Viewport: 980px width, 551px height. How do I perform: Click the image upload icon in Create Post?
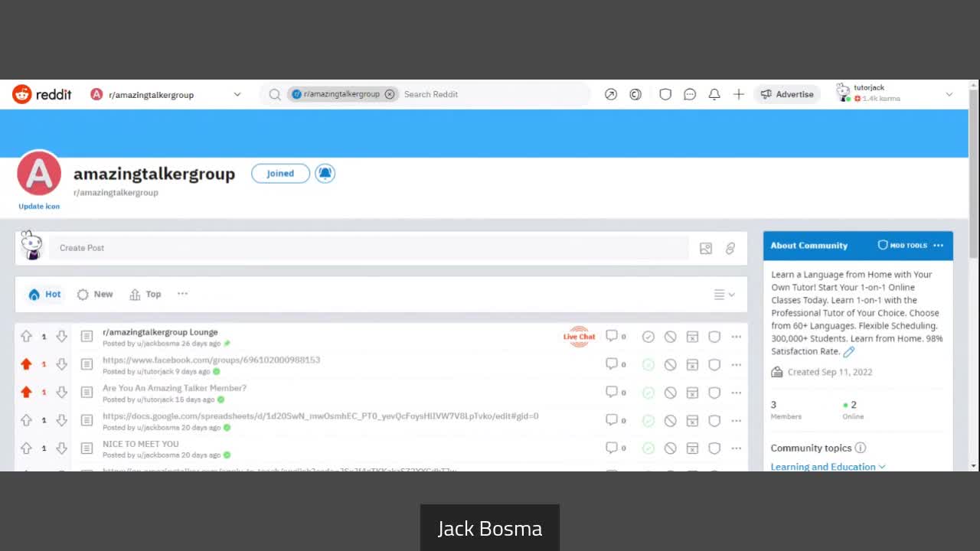coord(706,248)
